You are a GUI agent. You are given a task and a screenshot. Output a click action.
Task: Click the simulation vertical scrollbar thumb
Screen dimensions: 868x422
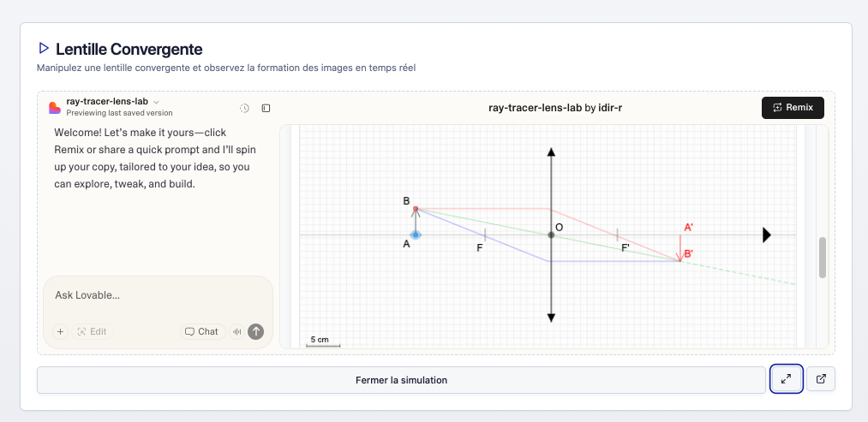tap(823, 258)
